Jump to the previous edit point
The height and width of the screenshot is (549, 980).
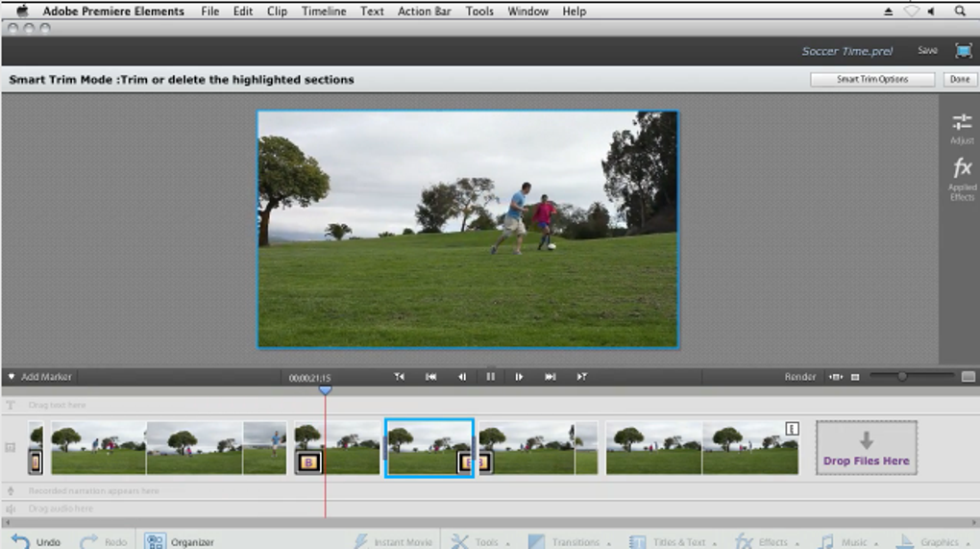431,377
